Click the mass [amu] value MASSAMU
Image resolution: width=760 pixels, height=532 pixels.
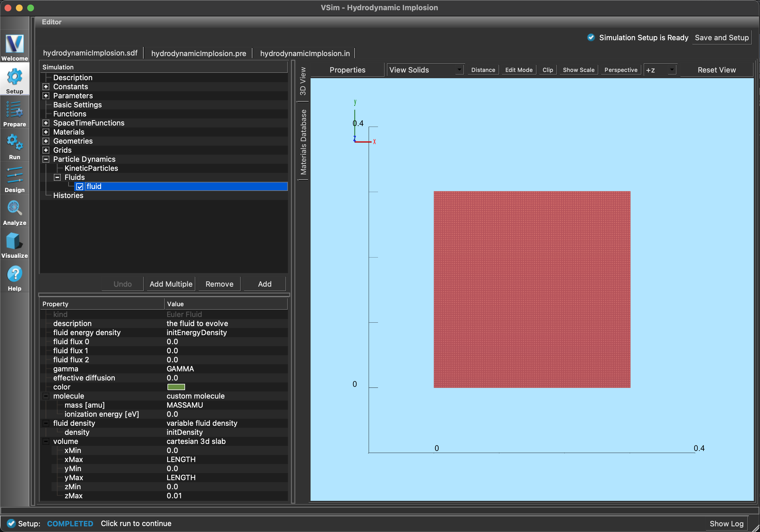(x=185, y=405)
